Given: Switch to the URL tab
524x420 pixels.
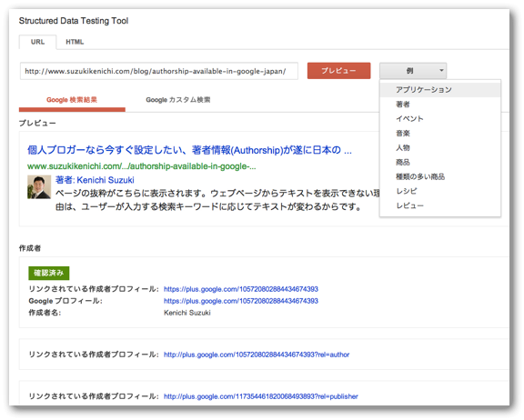Looking at the screenshot, I should point(37,42).
